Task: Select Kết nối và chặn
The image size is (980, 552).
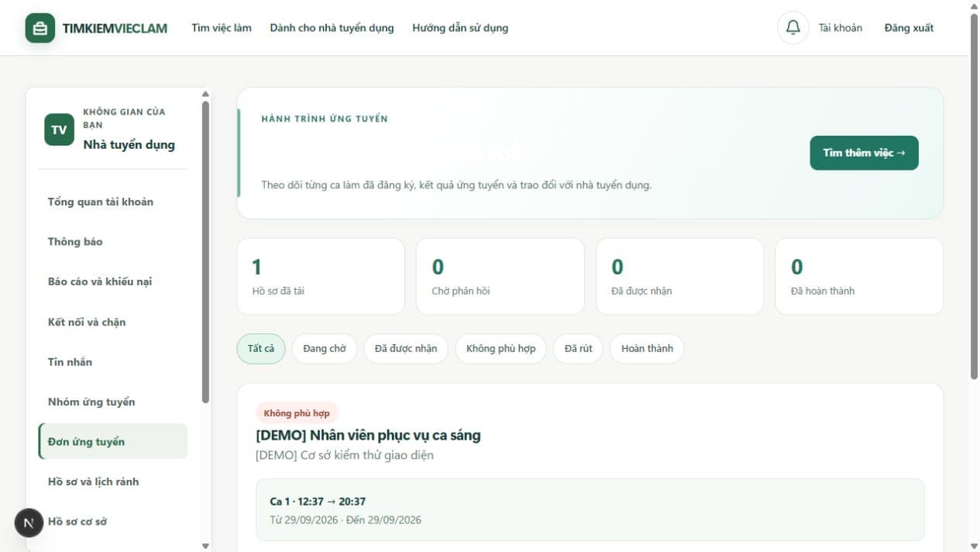Action: (113, 322)
